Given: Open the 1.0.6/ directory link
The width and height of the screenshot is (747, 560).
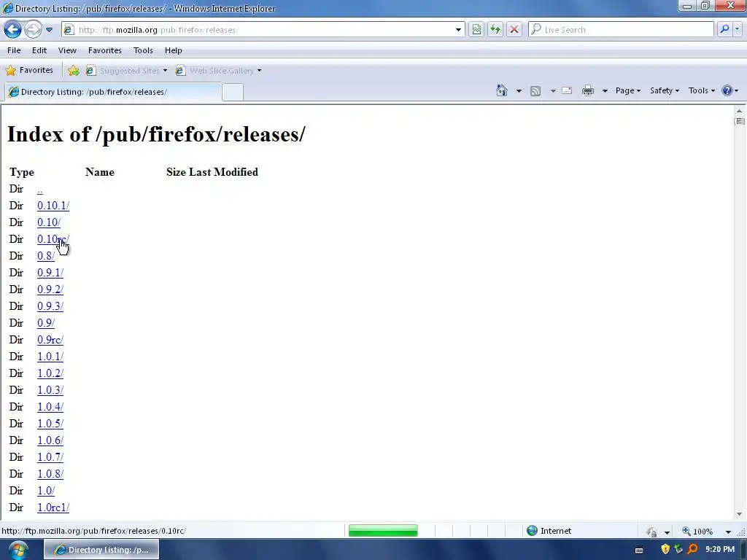Looking at the screenshot, I should pos(50,440).
